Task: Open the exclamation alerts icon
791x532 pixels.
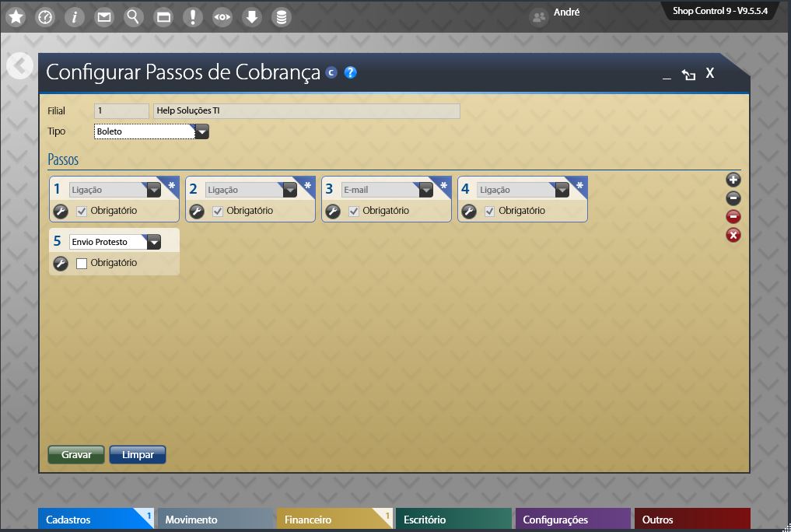Action: (x=193, y=17)
